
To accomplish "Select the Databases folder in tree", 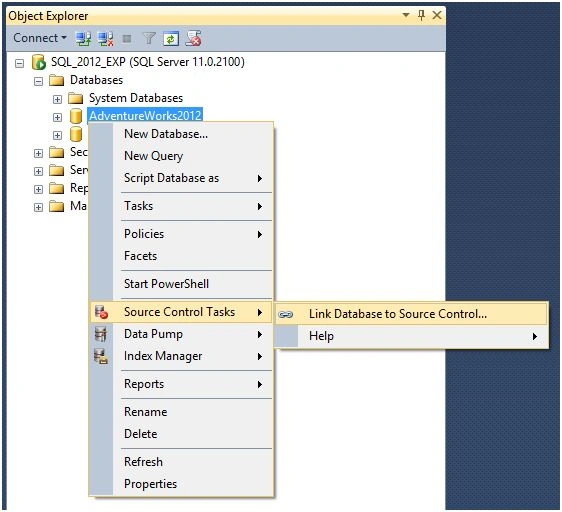I will pyautogui.click(x=96, y=80).
